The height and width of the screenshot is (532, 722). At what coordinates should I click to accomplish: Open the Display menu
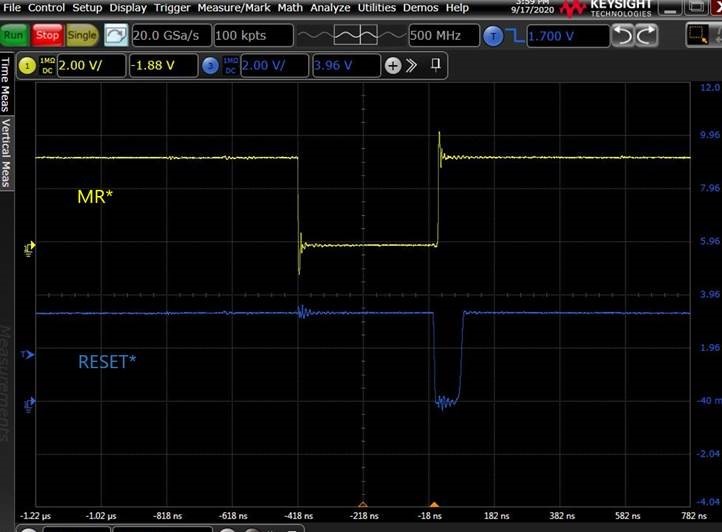(x=128, y=8)
